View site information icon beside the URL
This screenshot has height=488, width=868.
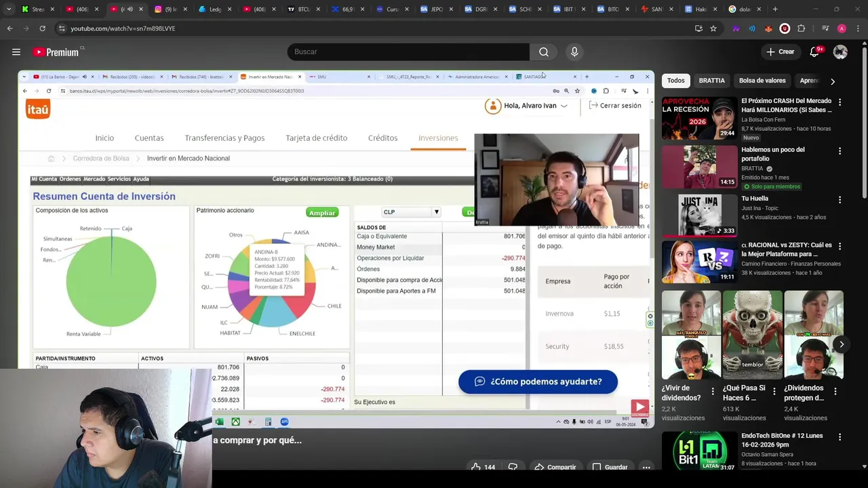coord(62,28)
